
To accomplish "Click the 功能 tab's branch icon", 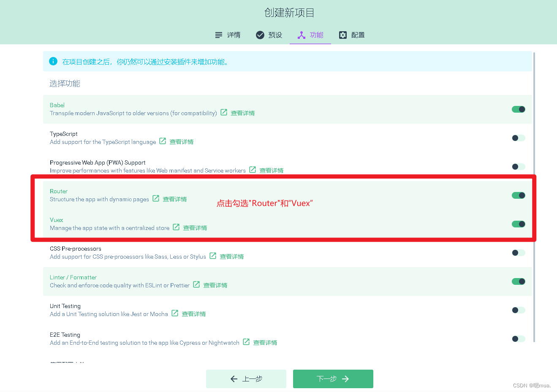I will pyautogui.click(x=302, y=35).
